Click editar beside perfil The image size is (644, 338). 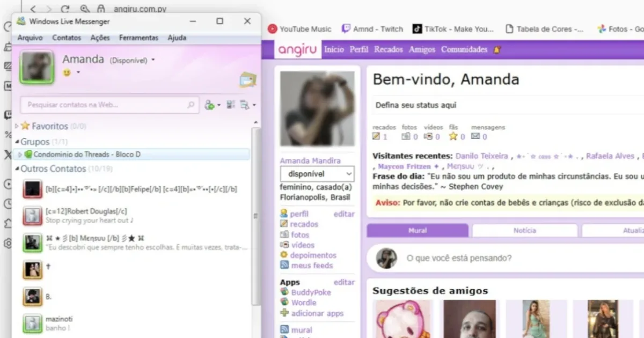pos(344,214)
